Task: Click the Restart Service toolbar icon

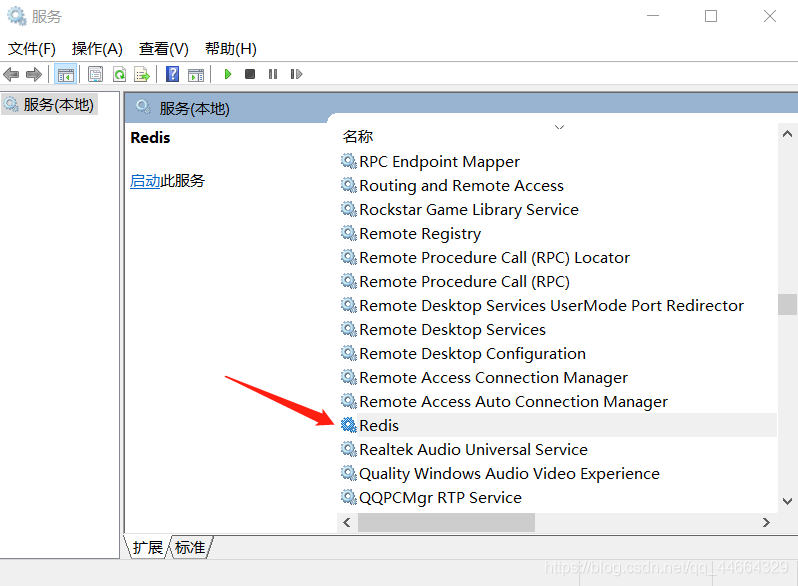Action: click(x=296, y=74)
